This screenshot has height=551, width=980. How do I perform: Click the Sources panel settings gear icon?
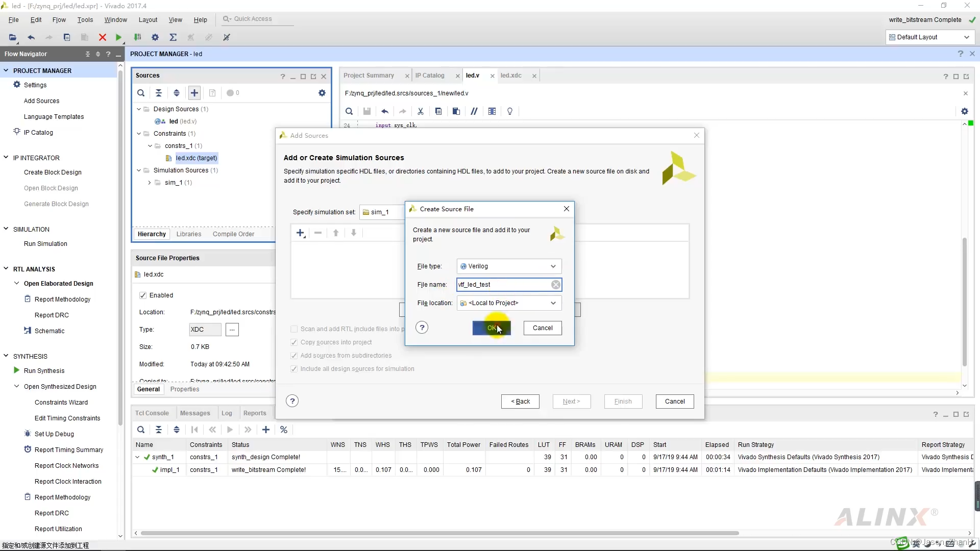tap(322, 93)
